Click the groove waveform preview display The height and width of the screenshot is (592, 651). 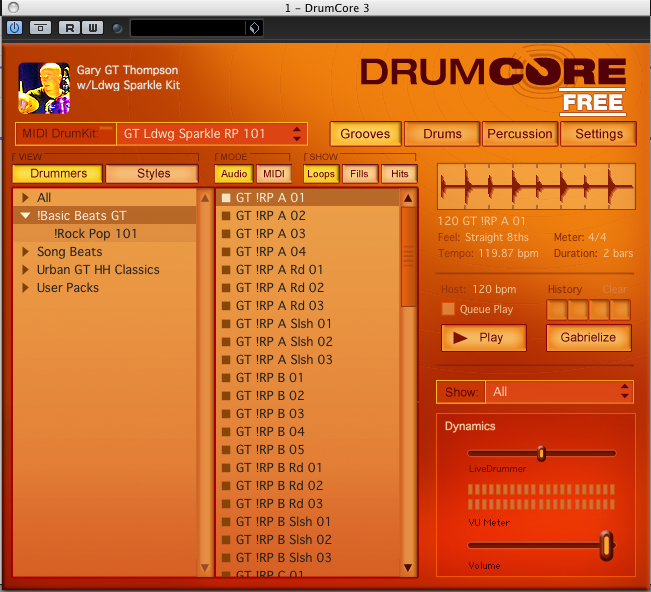click(x=536, y=186)
